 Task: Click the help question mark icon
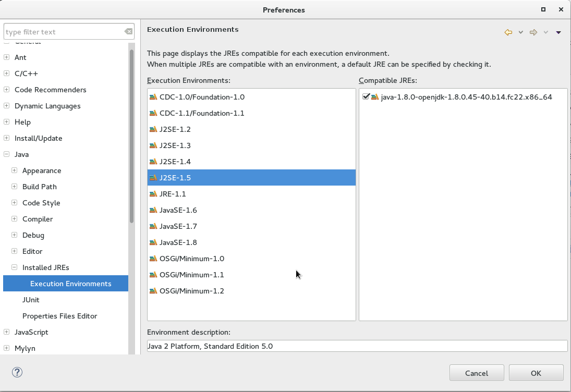click(x=17, y=372)
